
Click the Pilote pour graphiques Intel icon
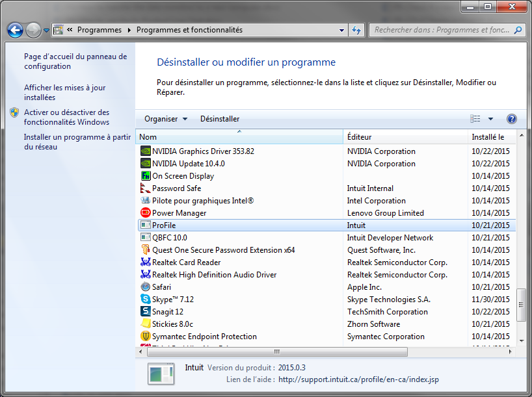[x=146, y=201]
